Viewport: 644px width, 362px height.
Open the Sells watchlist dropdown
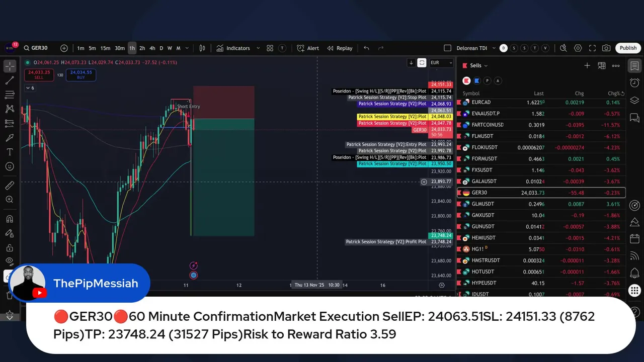[x=478, y=65]
